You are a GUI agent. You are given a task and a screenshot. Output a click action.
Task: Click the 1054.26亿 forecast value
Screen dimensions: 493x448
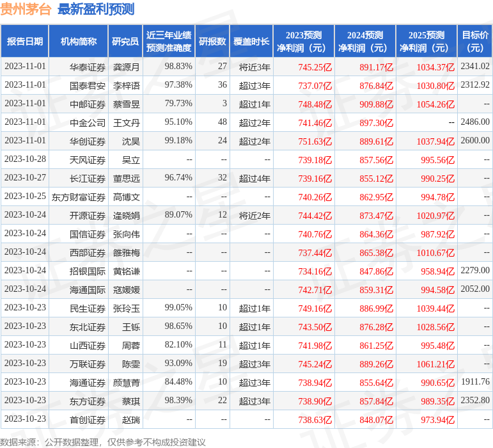coord(435,104)
